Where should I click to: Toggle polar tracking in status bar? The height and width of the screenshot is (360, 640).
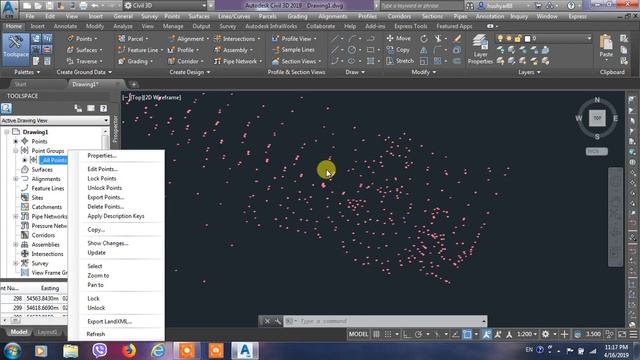[x=418, y=334]
